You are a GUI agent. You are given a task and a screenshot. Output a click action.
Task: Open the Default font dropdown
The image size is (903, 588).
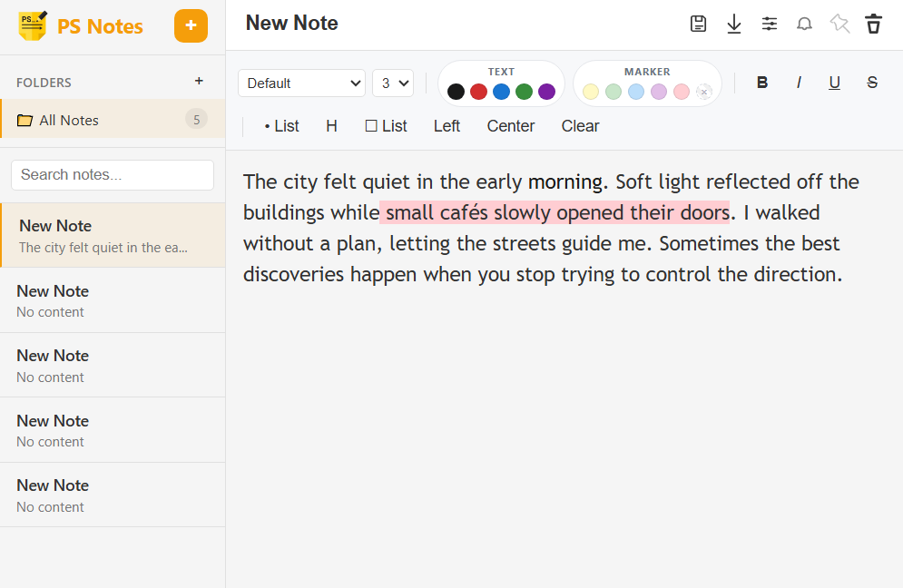[302, 83]
